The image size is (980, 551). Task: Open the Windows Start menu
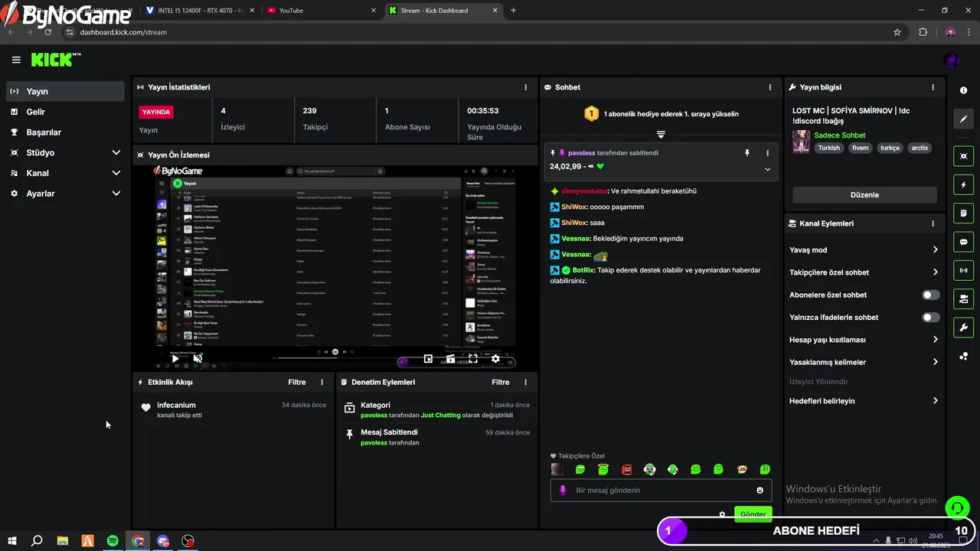click(11, 541)
